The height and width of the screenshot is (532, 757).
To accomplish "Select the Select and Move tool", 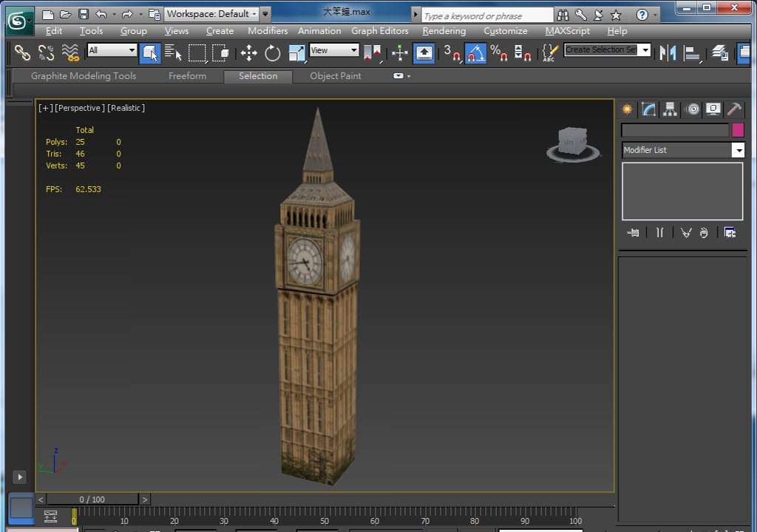I will tap(248, 52).
